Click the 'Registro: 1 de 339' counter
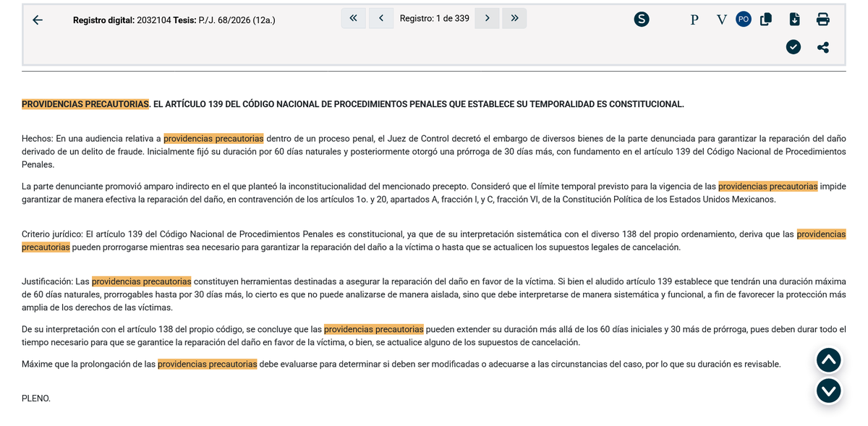The height and width of the screenshot is (426, 868). point(435,18)
